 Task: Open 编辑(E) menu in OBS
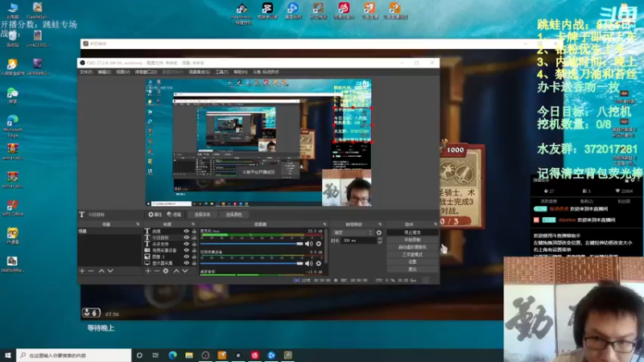point(105,72)
